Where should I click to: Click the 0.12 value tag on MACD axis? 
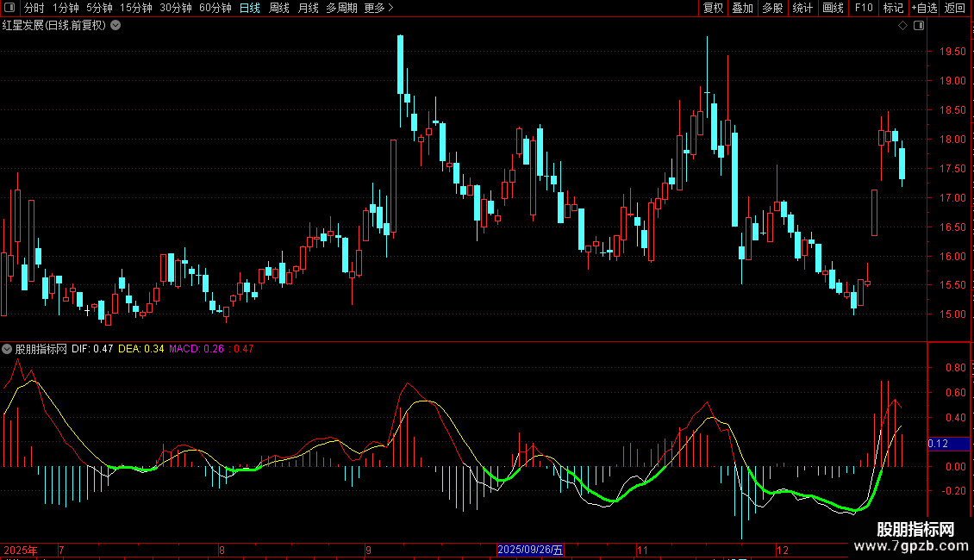948,444
